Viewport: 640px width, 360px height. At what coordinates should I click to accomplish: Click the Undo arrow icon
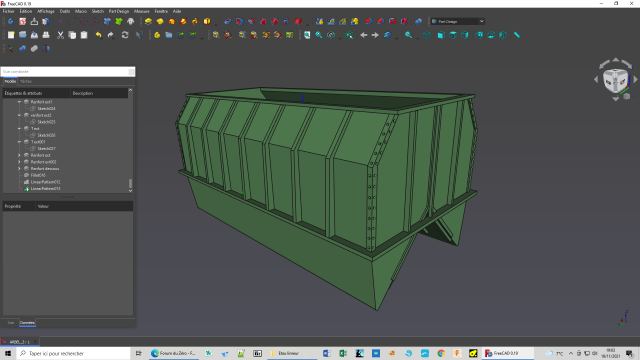pyautogui.click(x=98, y=35)
